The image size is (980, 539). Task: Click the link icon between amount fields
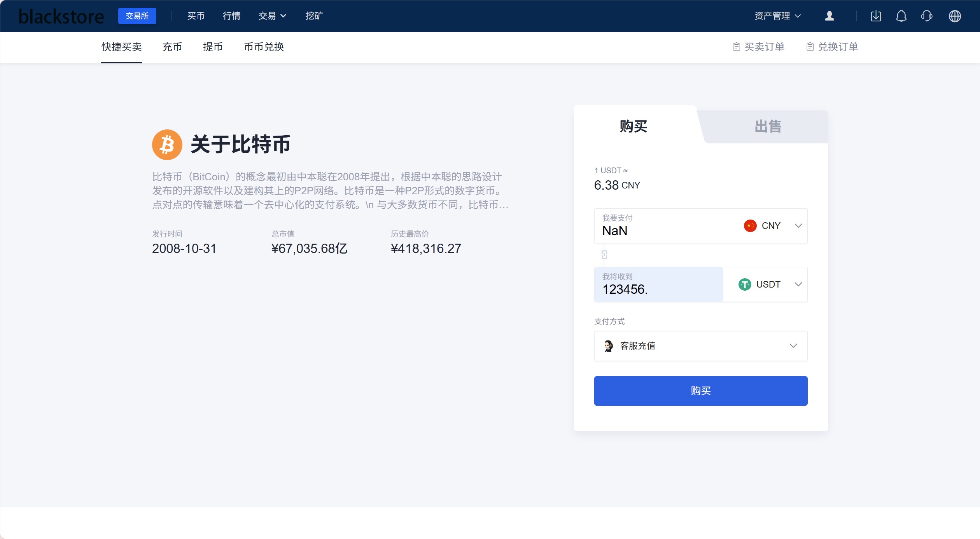604,255
